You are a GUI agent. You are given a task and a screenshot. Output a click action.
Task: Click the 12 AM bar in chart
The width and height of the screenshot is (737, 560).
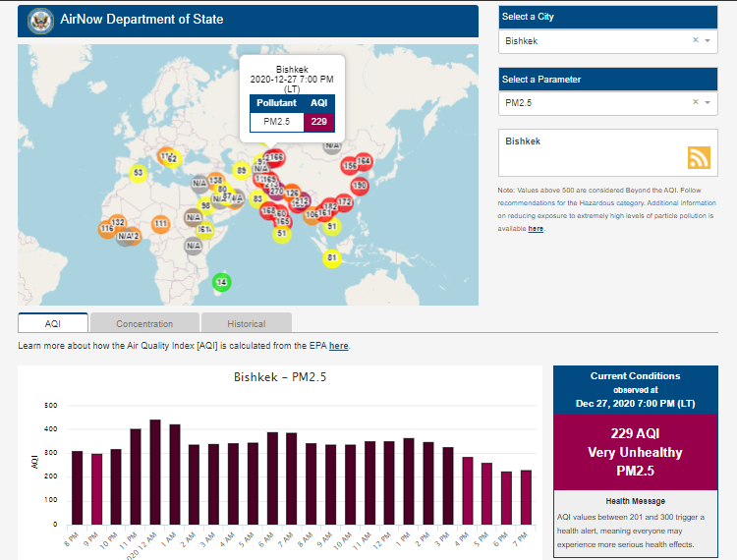tap(154, 472)
